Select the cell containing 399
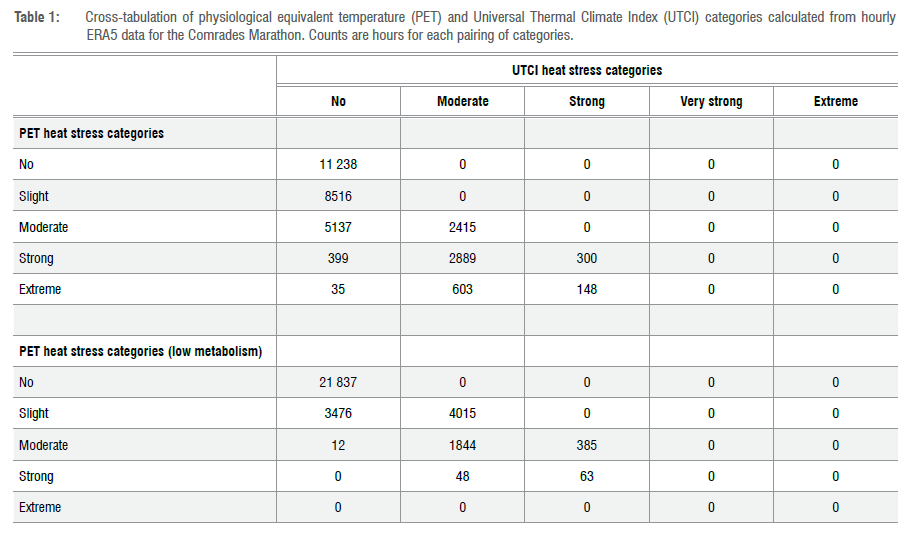Image resolution: width=922 pixels, height=538 pixels. 338,258
